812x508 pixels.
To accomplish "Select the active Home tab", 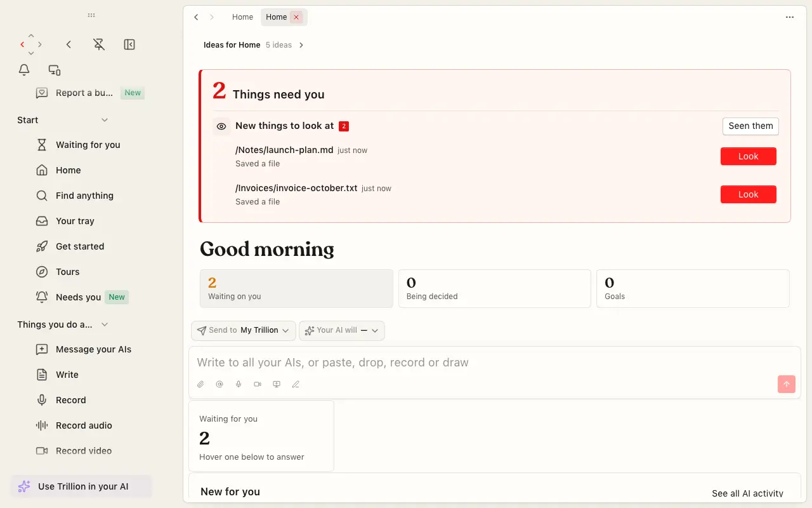I will [277, 17].
